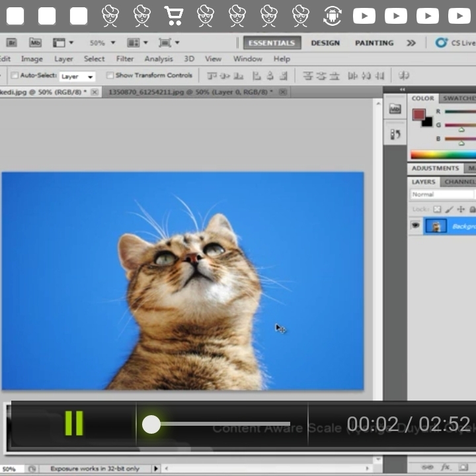Viewport: 476px width, 476px height.
Task: Distribute bottom edges in the options bar
Action: coord(335,75)
